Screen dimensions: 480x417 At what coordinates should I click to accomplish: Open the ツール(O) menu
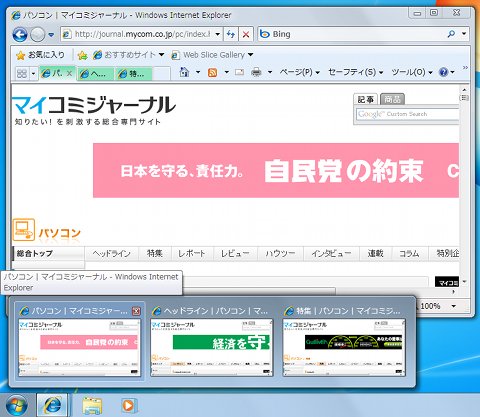(412, 72)
